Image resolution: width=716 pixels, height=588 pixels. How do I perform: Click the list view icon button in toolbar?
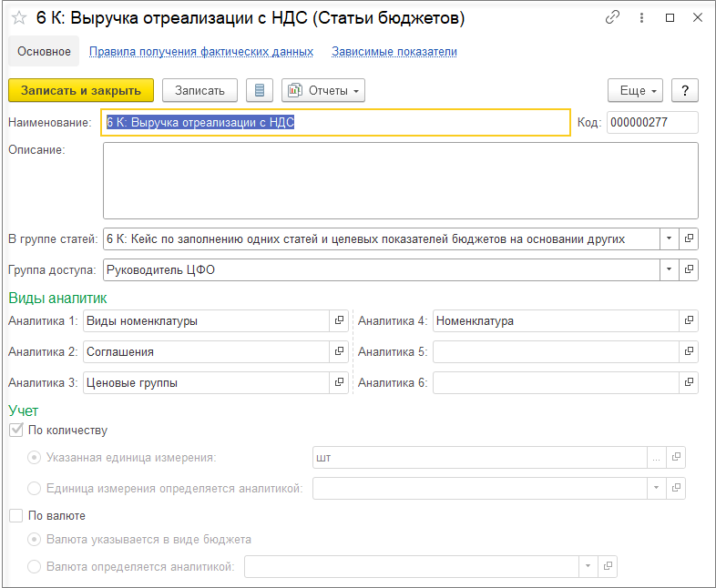point(260,90)
